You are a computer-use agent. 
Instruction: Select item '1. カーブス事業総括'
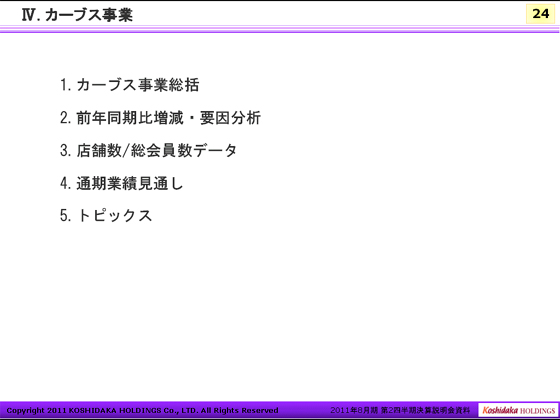click(129, 85)
